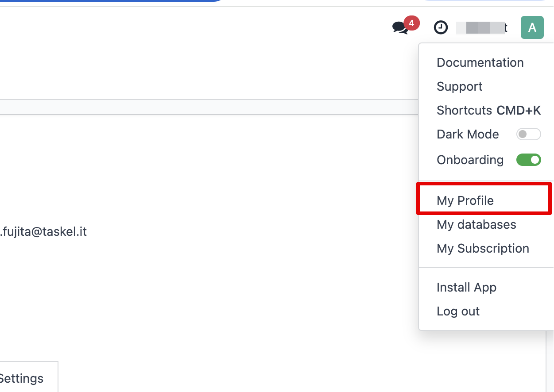The image size is (554, 392).
Task: Go to My databases
Action: 476,225
